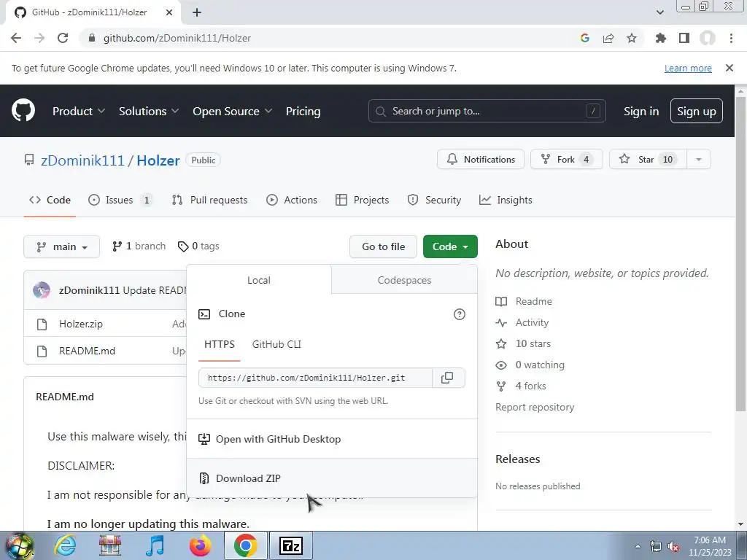Click the Chrome forward arrow
This screenshot has height=560, width=747.
pos(39,38)
